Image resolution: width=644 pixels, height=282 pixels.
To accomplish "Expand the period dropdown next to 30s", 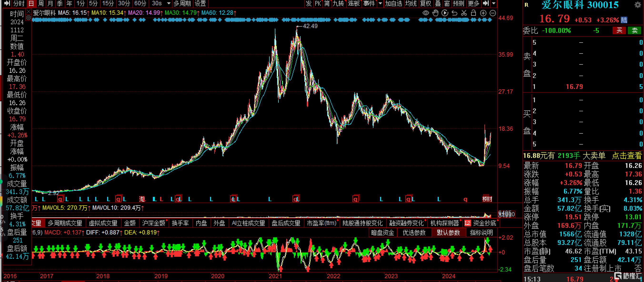I will pyautogui.click(x=169, y=4).
